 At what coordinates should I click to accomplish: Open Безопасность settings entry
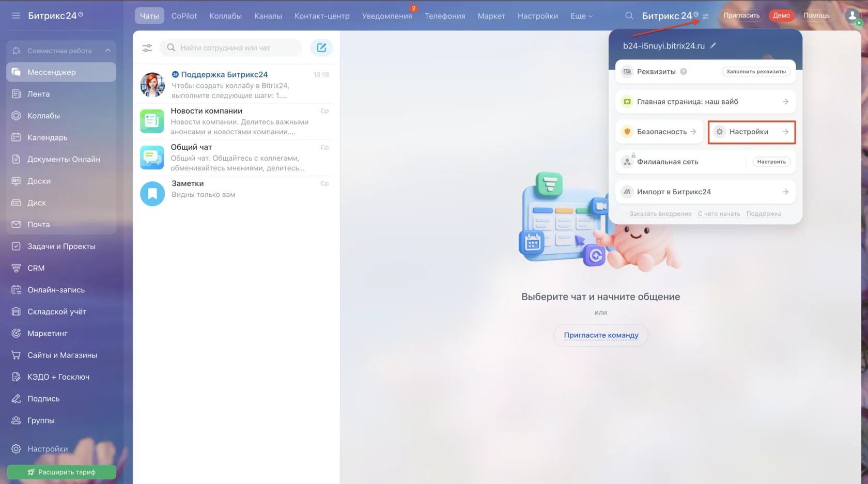click(659, 132)
